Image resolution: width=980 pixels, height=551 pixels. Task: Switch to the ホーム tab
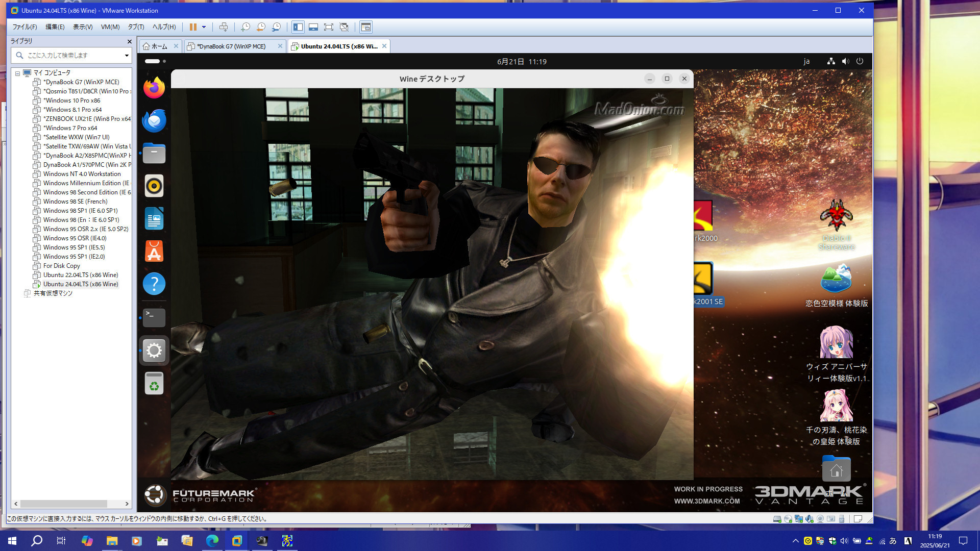pos(159,46)
